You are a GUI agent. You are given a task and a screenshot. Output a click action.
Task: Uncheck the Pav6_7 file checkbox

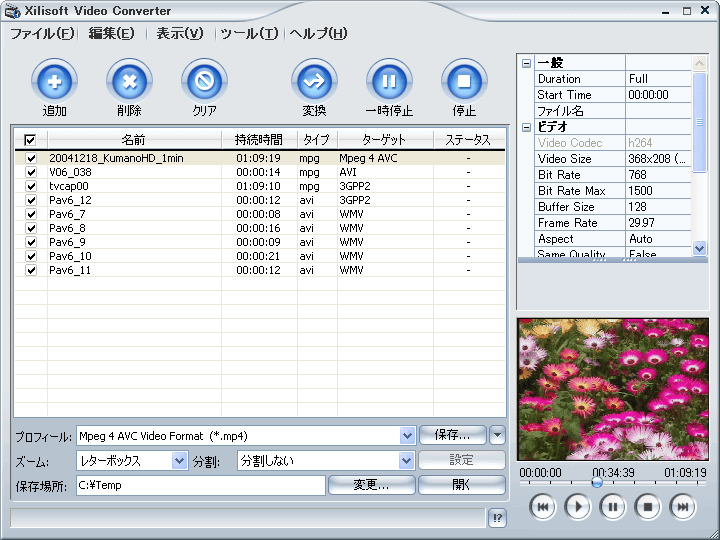[x=31, y=214]
